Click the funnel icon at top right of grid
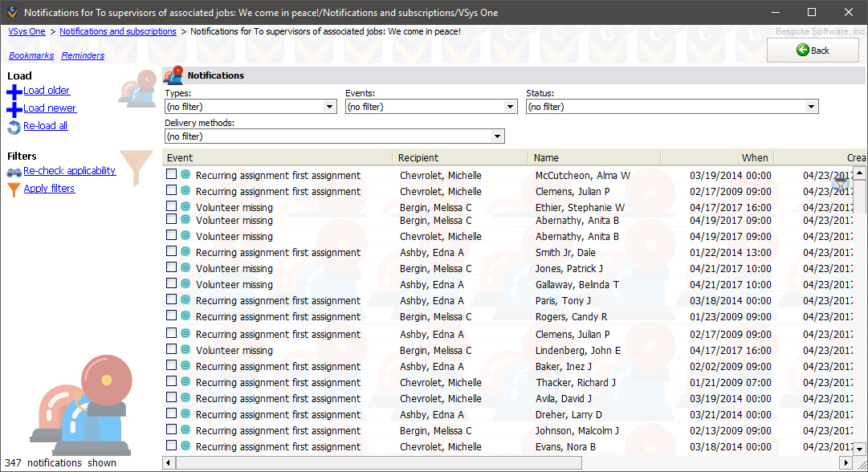The width and height of the screenshot is (868, 472). (841, 184)
